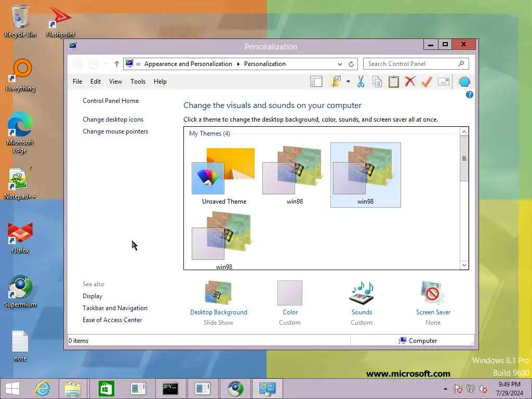
Task: Expand the breadcrumb chevron before Appearance and Personalization
Action: tap(138, 64)
